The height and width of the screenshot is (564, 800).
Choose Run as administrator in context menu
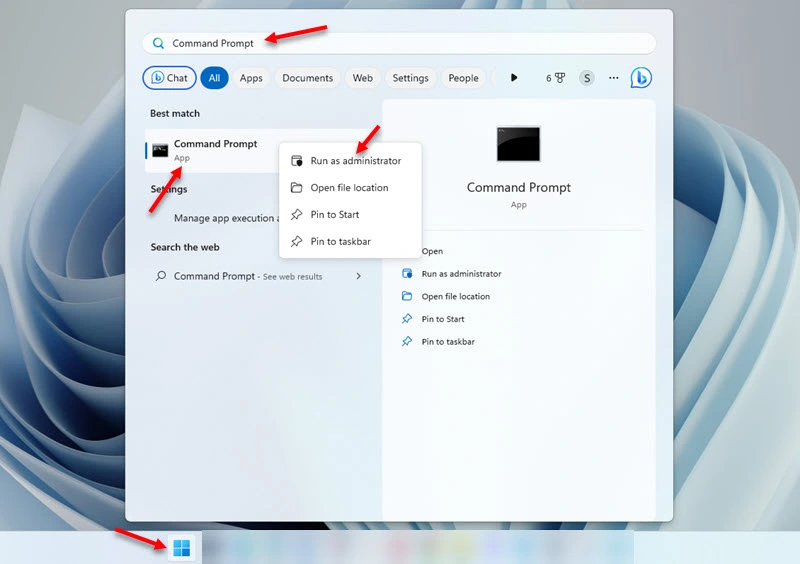(x=351, y=161)
